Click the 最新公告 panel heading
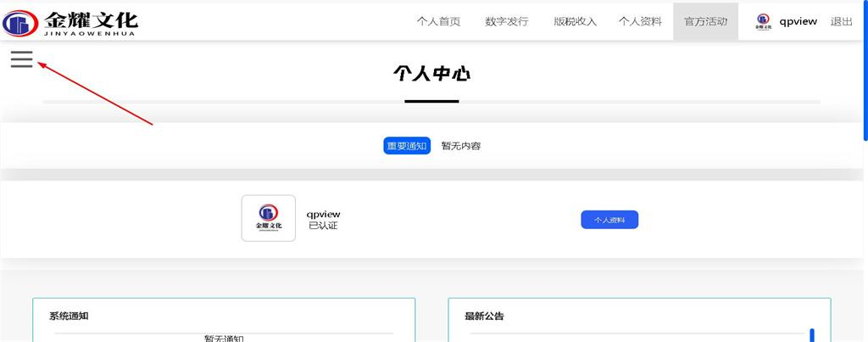 pyautogui.click(x=484, y=316)
